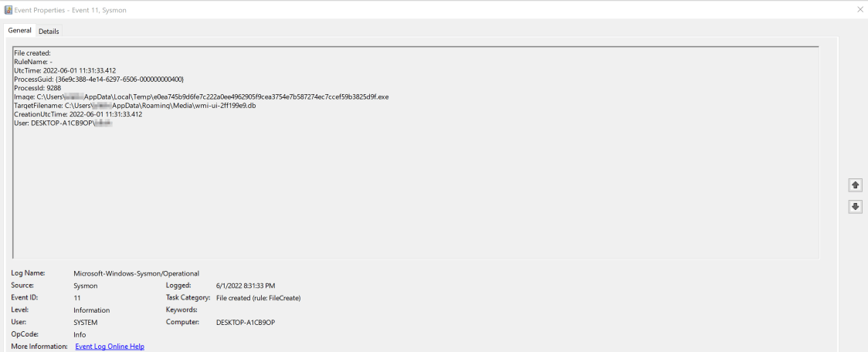Click the TargetFilename wmi-ui-2ff199e9.db line
868x352 pixels.
[135, 105]
